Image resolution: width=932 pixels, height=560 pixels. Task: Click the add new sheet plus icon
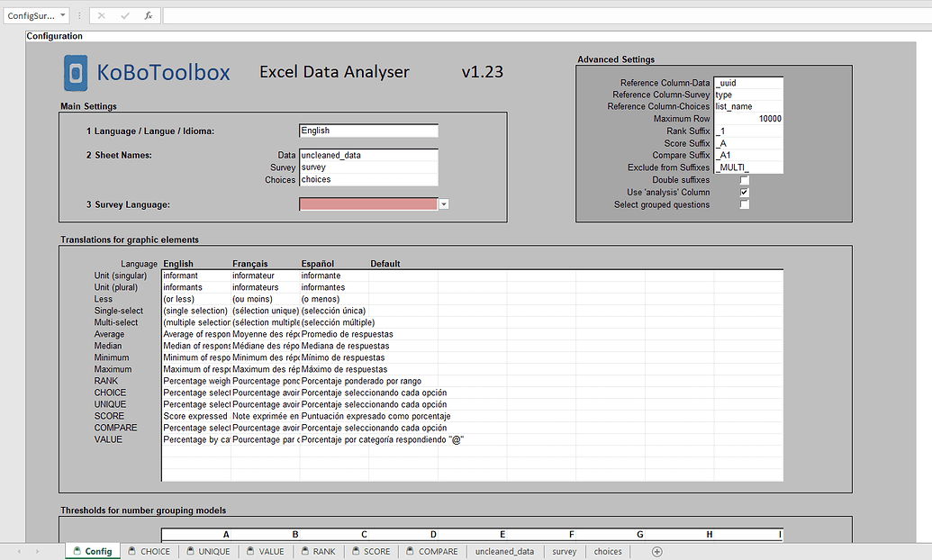coord(657,551)
